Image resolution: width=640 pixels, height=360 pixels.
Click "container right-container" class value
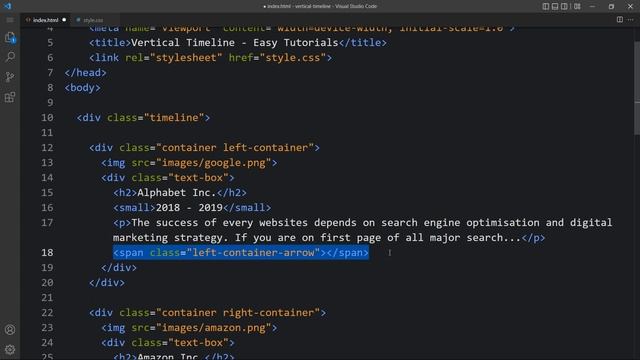tap(238, 313)
